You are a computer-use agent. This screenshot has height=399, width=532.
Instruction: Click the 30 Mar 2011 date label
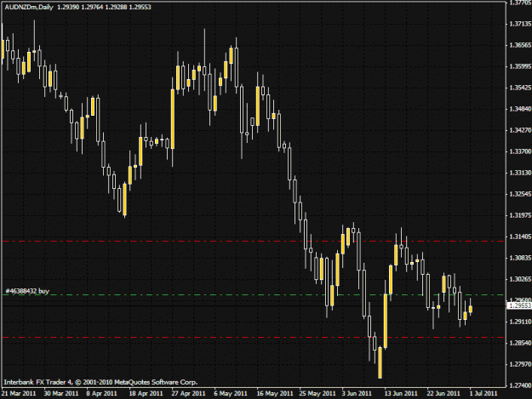click(x=61, y=394)
